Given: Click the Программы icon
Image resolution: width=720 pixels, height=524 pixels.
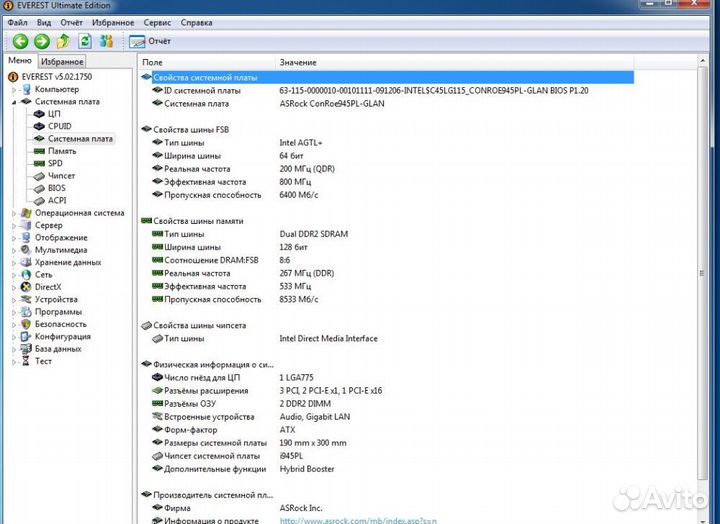Looking at the screenshot, I should pos(27,312).
